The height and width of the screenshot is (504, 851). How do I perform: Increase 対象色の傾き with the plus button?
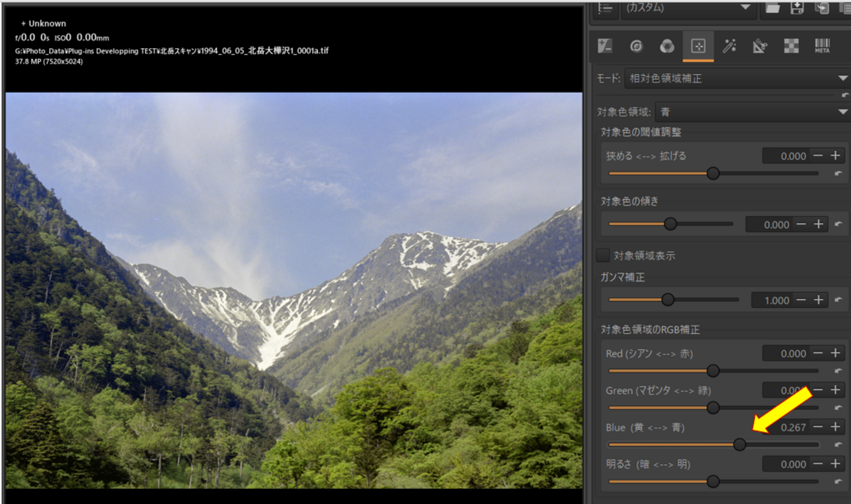[818, 225]
